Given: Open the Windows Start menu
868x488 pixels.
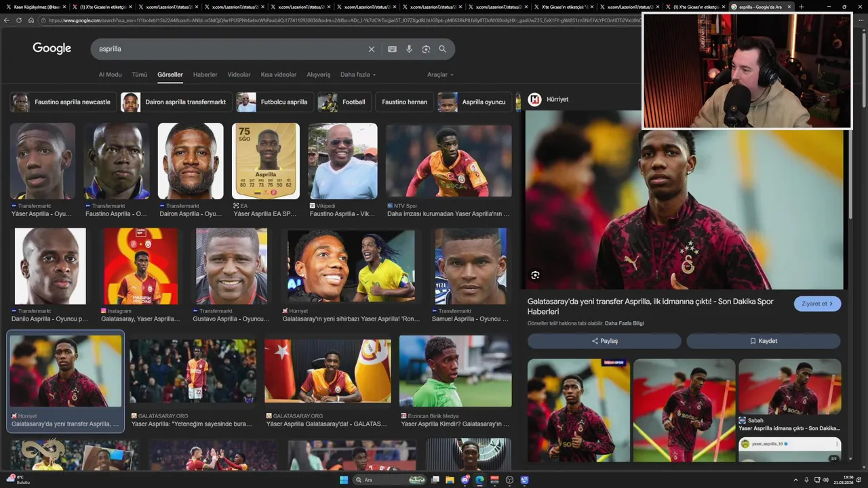Looking at the screenshot, I should (x=344, y=480).
